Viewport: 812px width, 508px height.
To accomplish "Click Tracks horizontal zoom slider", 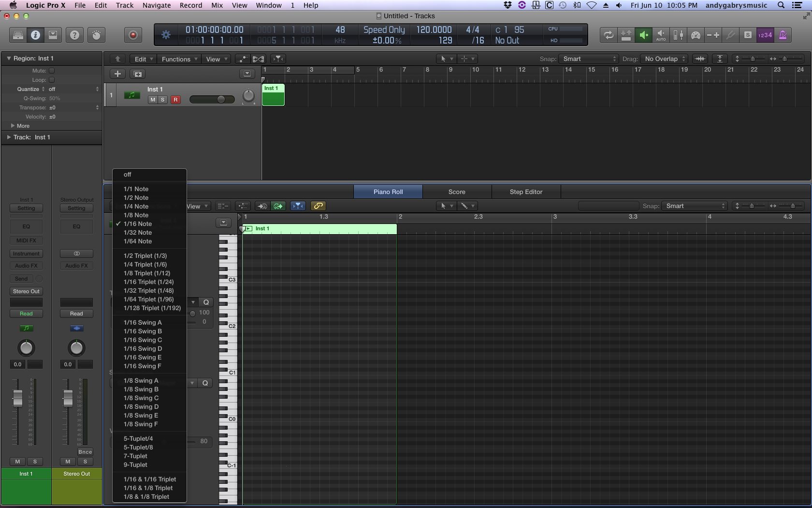I will click(x=784, y=59).
